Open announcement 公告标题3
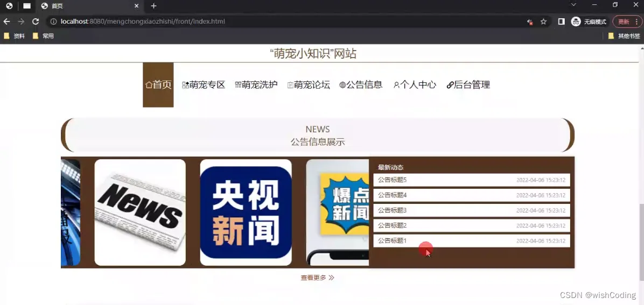 pos(472,210)
